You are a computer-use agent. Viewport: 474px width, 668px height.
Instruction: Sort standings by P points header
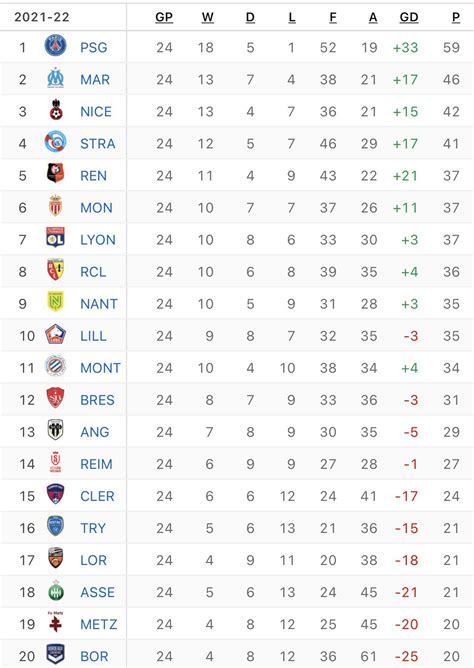[456, 17]
